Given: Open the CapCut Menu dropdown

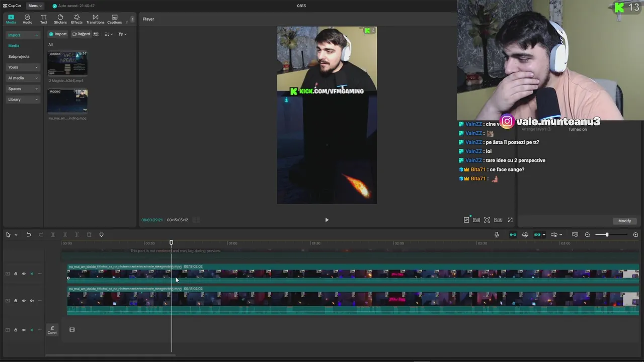Looking at the screenshot, I should (35, 6).
